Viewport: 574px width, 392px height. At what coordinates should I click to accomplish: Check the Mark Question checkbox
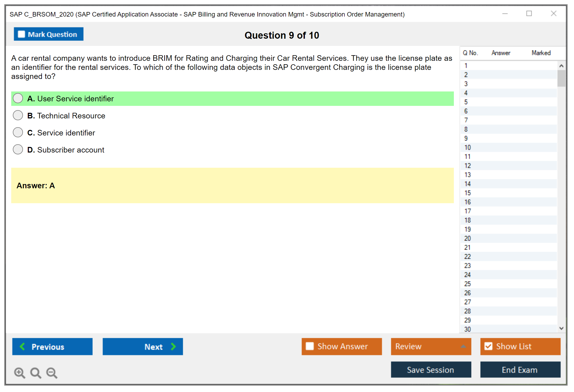click(x=21, y=34)
